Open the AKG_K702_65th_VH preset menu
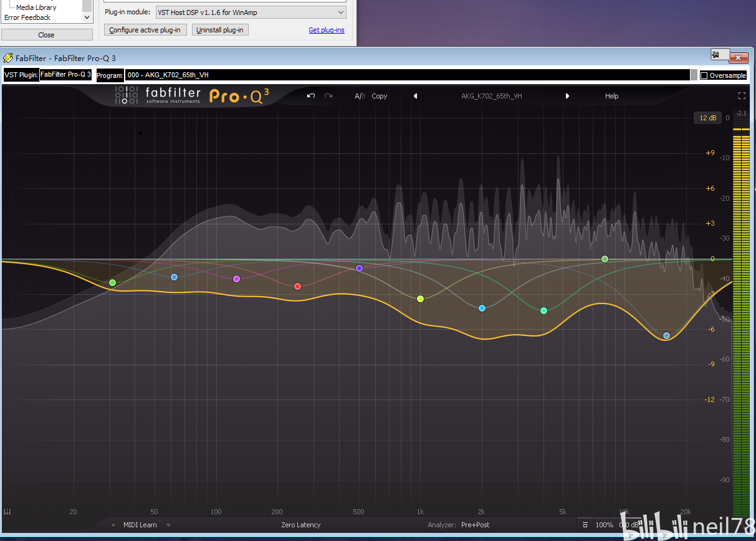This screenshot has width=756, height=541. (x=491, y=96)
